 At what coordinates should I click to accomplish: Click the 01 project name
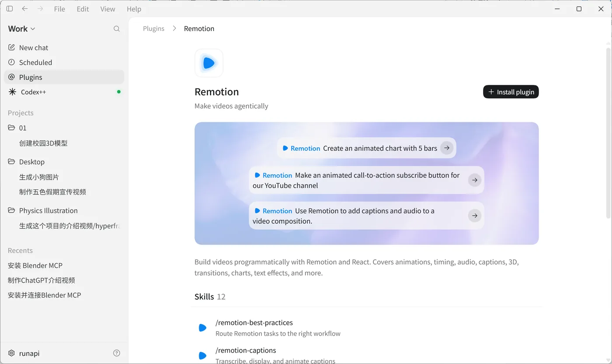(x=23, y=128)
